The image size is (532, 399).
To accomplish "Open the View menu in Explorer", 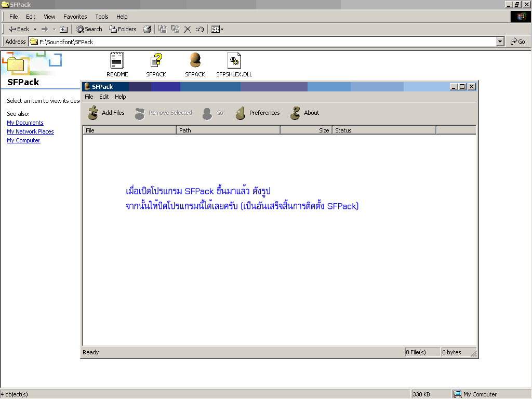I will (x=49, y=17).
